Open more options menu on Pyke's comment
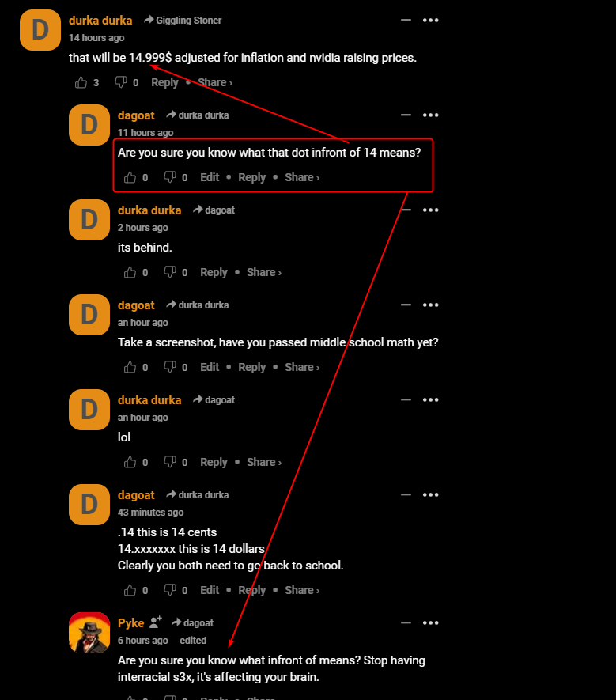Image resolution: width=616 pixels, height=700 pixels. click(431, 622)
